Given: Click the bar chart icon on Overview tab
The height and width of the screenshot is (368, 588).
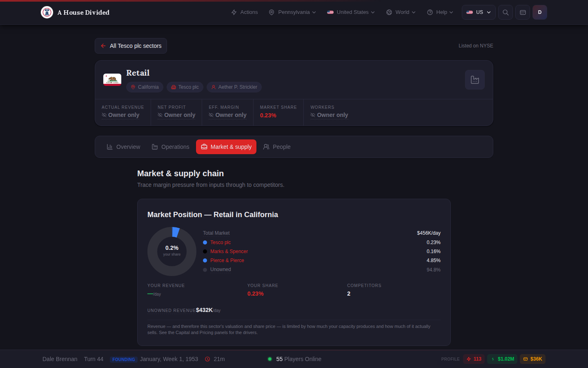Looking at the screenshot, I should pos(110,147).
